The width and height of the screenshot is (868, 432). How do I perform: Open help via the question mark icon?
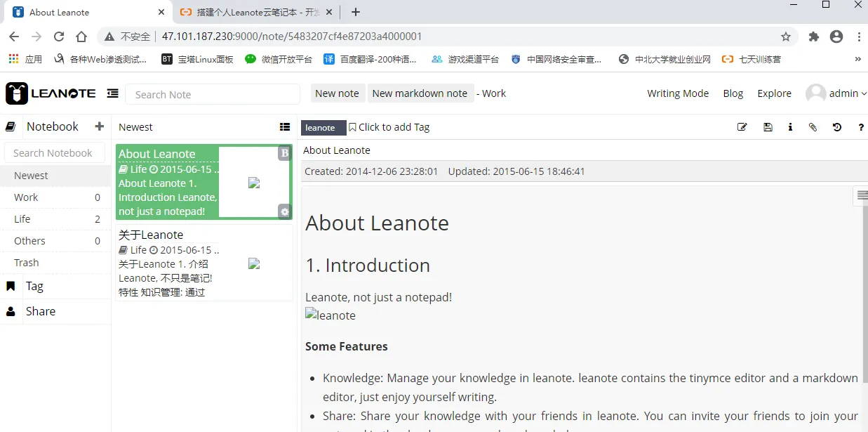click(x=861, y=127)
